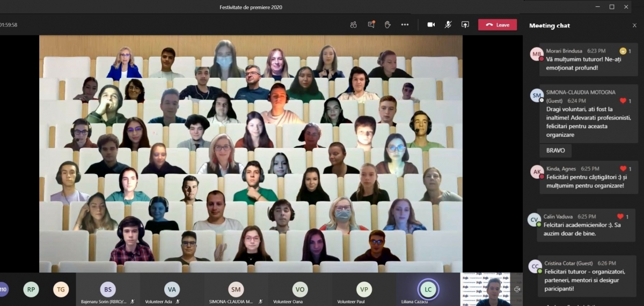This screenshot has width=644, height=306.
Task: Open the participants list
Action: pyautogui.click(x=353, y=25)
